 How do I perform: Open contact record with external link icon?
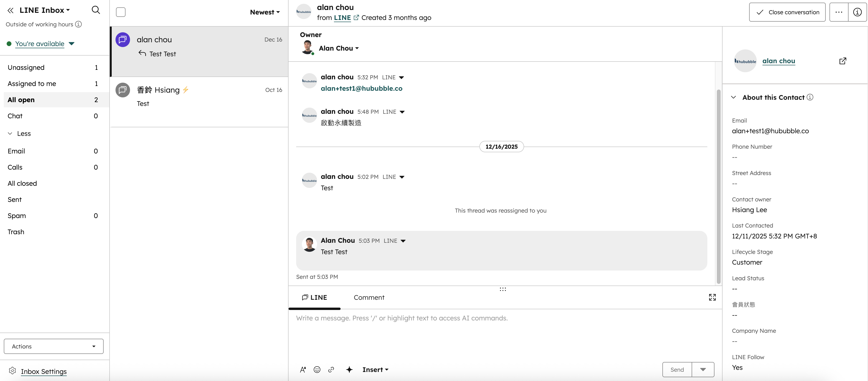(843, 61)
